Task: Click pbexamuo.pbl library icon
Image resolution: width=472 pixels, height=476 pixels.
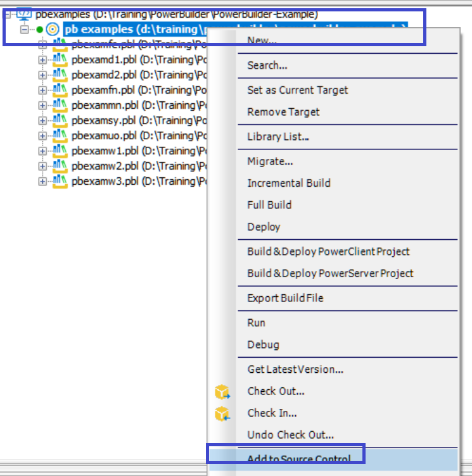Action: [60, 135]
